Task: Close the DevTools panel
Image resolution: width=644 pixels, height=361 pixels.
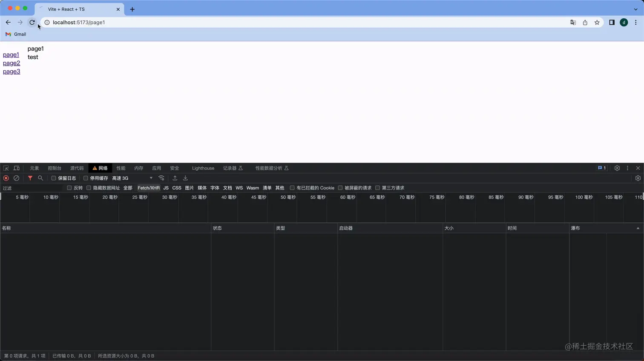Action: [x=638, y=168]
